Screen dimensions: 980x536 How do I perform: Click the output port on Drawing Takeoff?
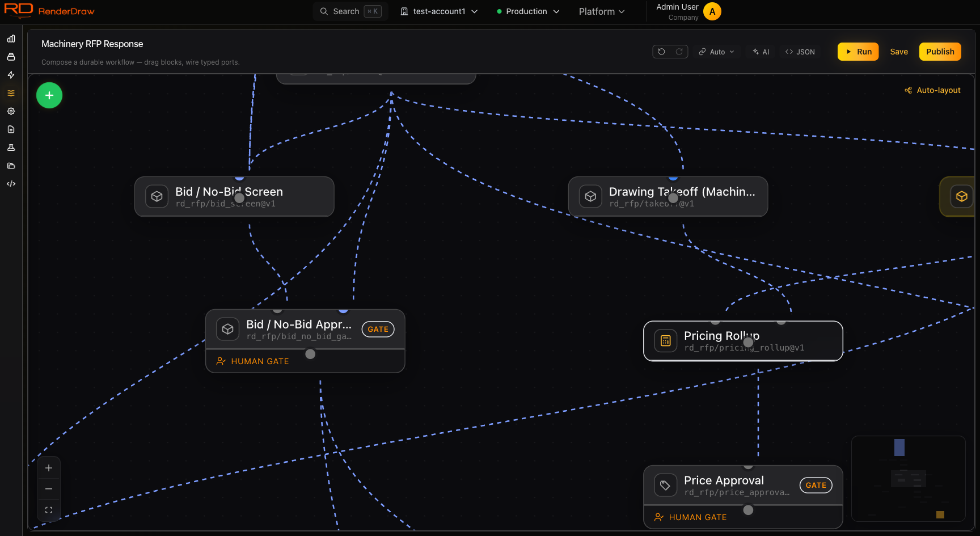(x=673, y=198)
